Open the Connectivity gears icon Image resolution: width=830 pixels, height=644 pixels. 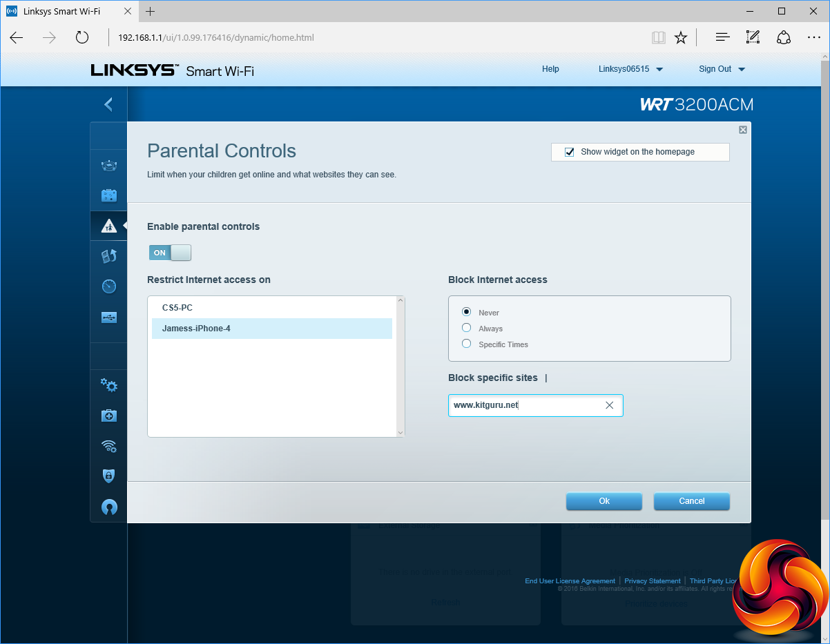109,385
